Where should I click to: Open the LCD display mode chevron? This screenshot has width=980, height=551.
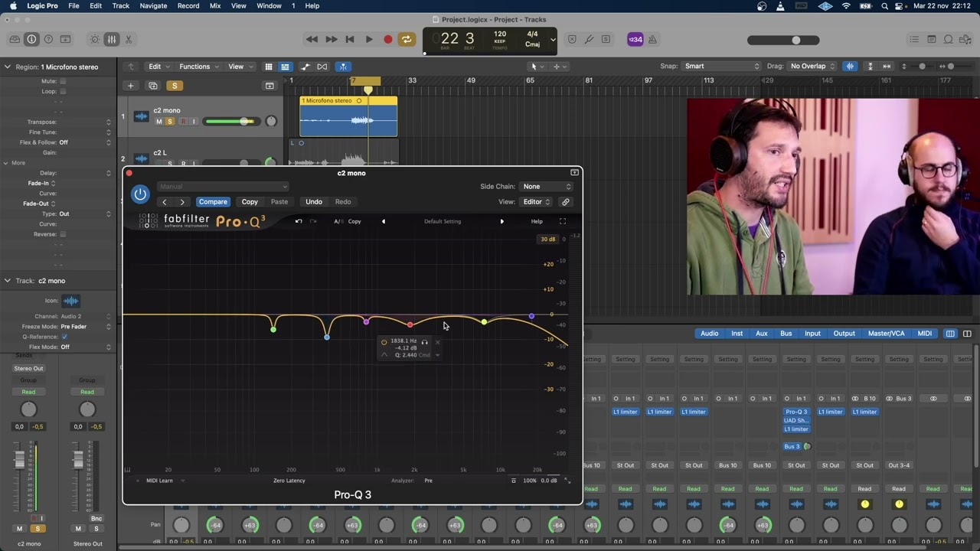[553, 40]
